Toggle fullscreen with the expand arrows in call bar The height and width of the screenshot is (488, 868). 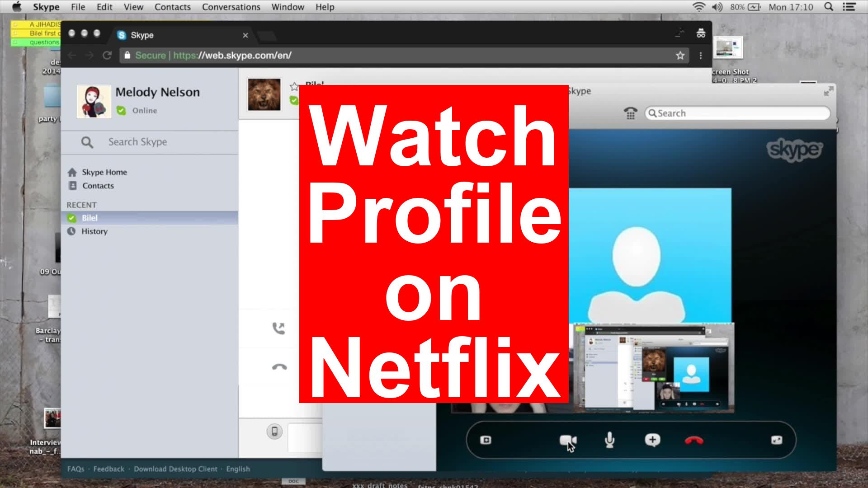pyautogui.click(x=777, y=440)
